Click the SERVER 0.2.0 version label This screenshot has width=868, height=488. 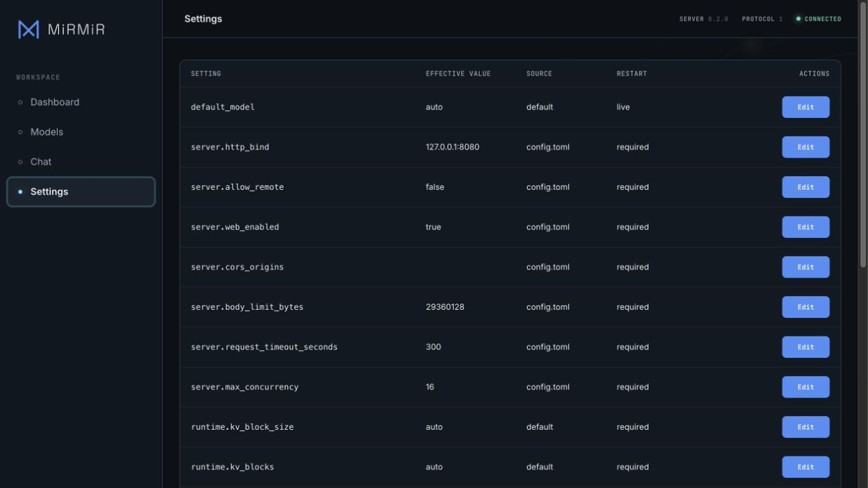[704, 19]
